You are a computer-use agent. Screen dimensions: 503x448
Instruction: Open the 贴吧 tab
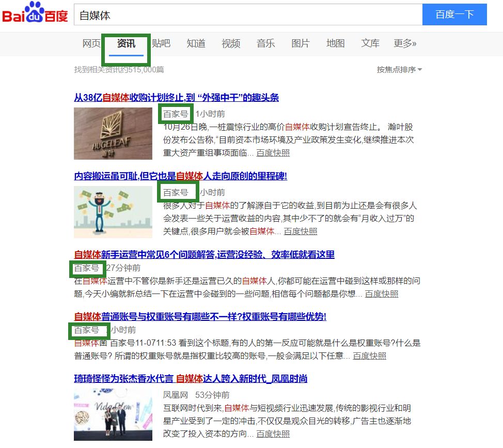click(161, 43)
